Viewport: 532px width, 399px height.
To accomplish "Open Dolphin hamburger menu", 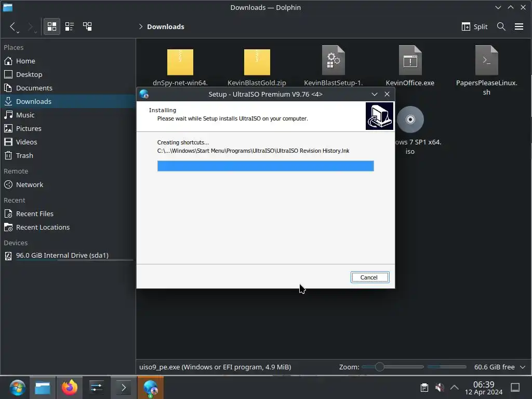I will 519,26.
